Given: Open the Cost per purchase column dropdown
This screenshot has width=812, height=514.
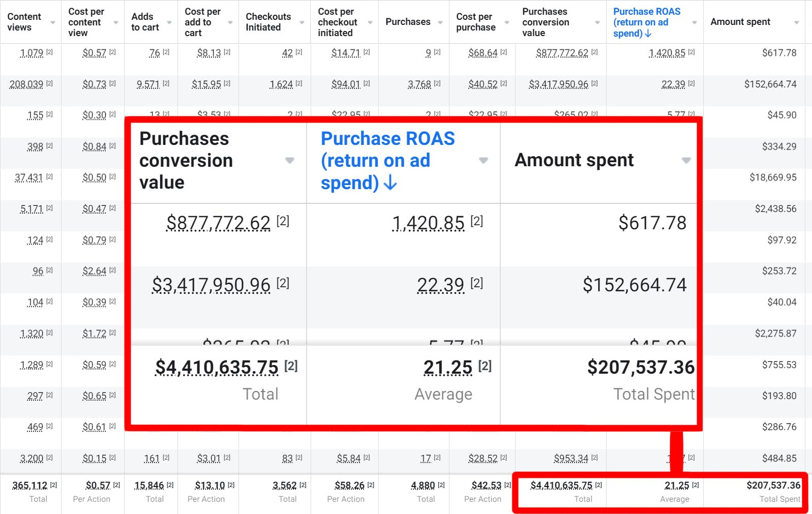Looking at the screenshot, I should point(506,22).
